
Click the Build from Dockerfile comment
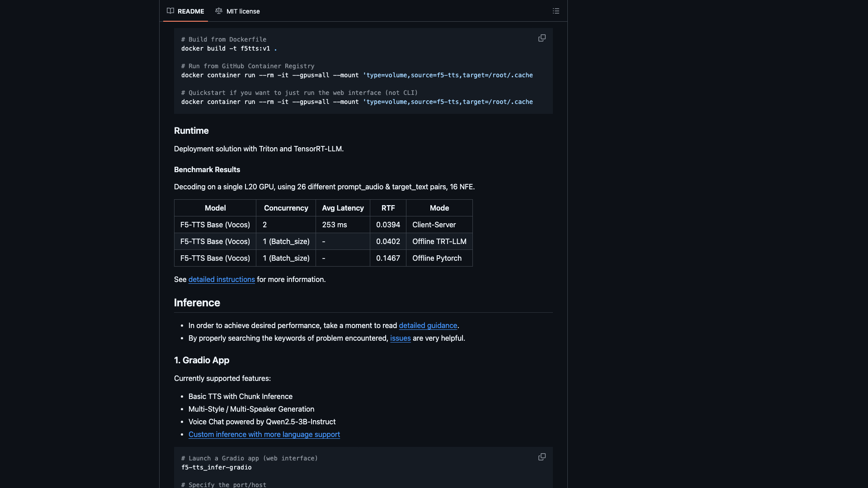(224, 39)
